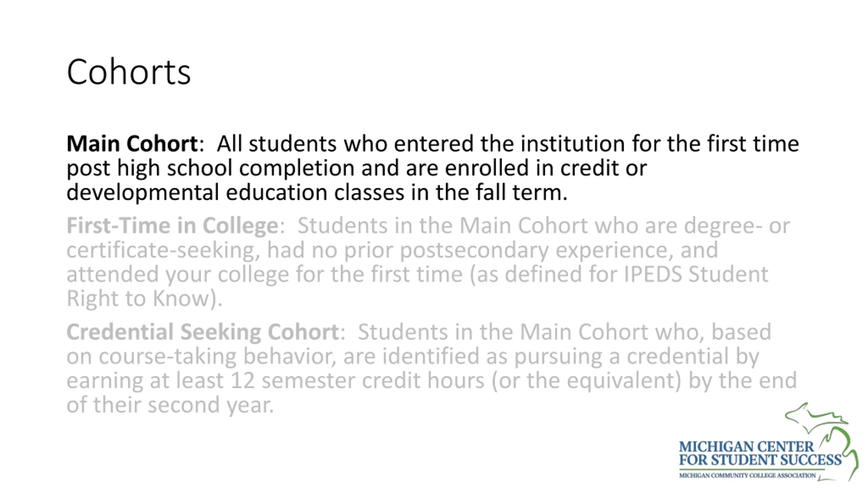Click the 'Michigan Center for Student Success' logo text
The height and width of the screenshot is (488, 868).
pos(760,453)
